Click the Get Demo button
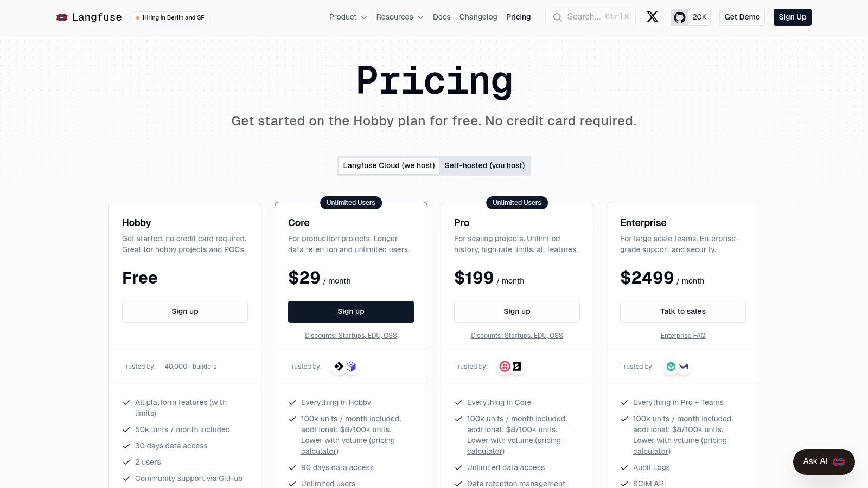This screenshot has width=868, height=488. coord(742,17)
